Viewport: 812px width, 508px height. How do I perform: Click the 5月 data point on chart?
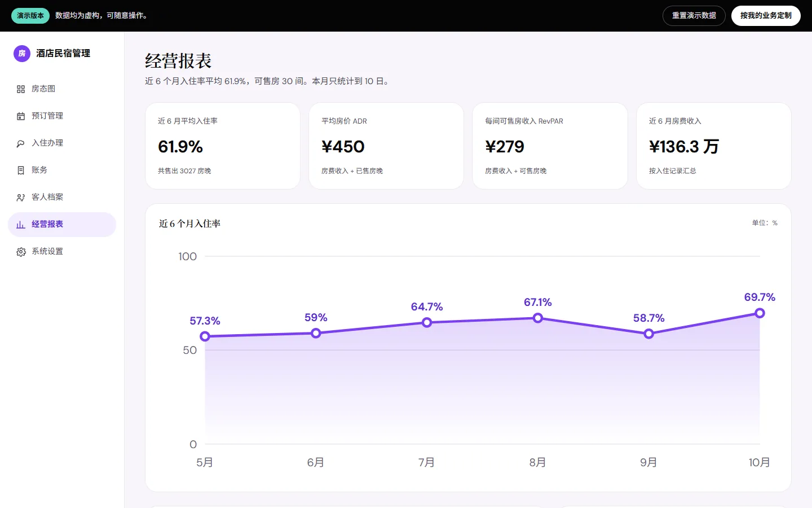pos(205,336)
